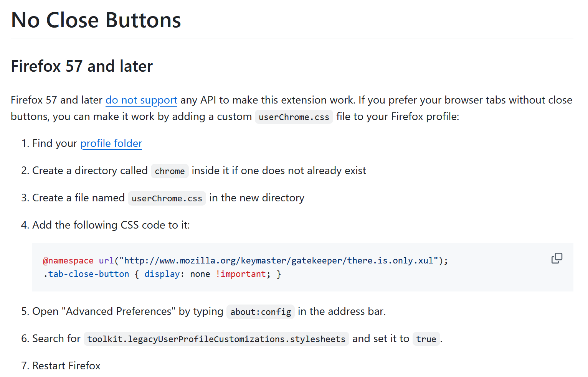Click userChrome.css code in step 3
Screen dimensions: 588x377
point(167,198)
